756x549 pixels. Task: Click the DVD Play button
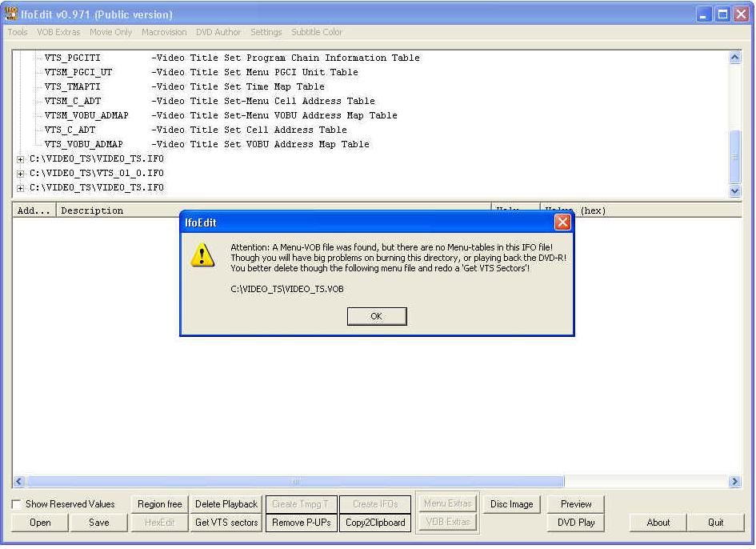(576, 523)
